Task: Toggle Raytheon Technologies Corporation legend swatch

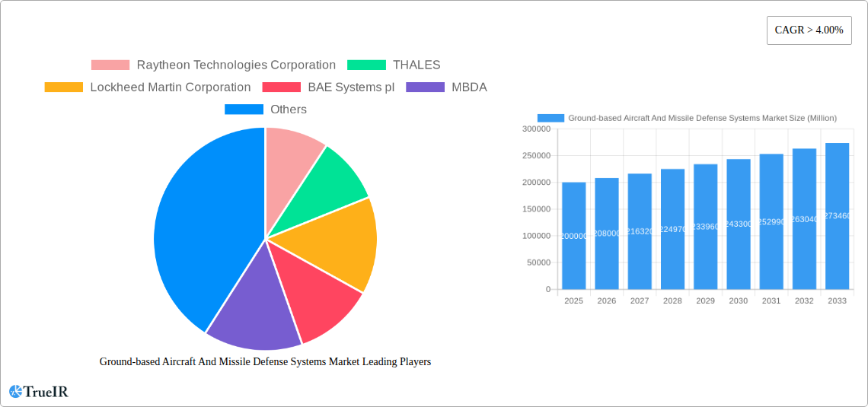Action: 110,65
